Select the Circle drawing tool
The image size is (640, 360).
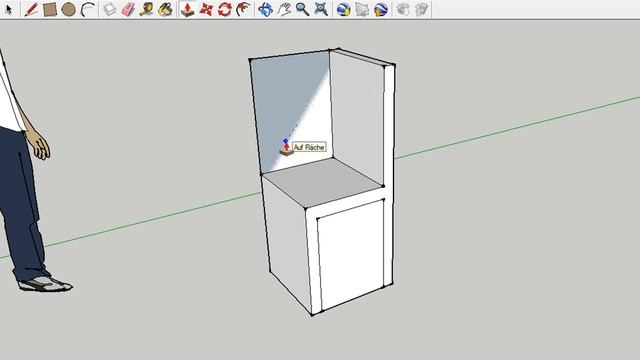click(69, 9)
